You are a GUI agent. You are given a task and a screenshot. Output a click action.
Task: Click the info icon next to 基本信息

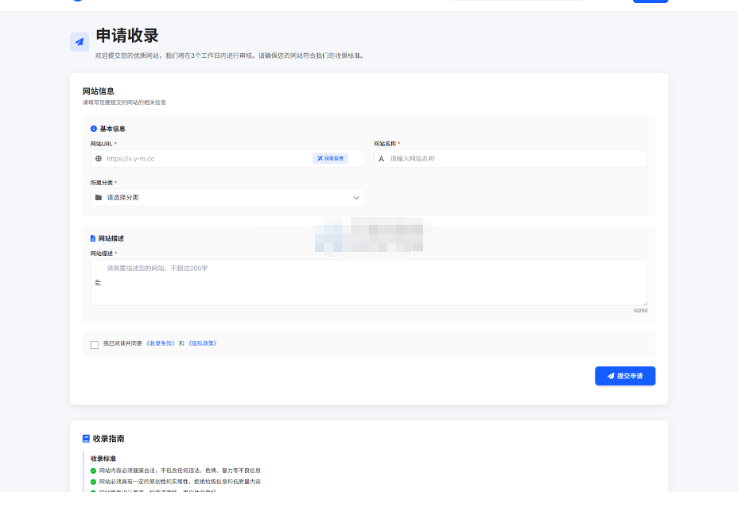click(x=94, y=129)
